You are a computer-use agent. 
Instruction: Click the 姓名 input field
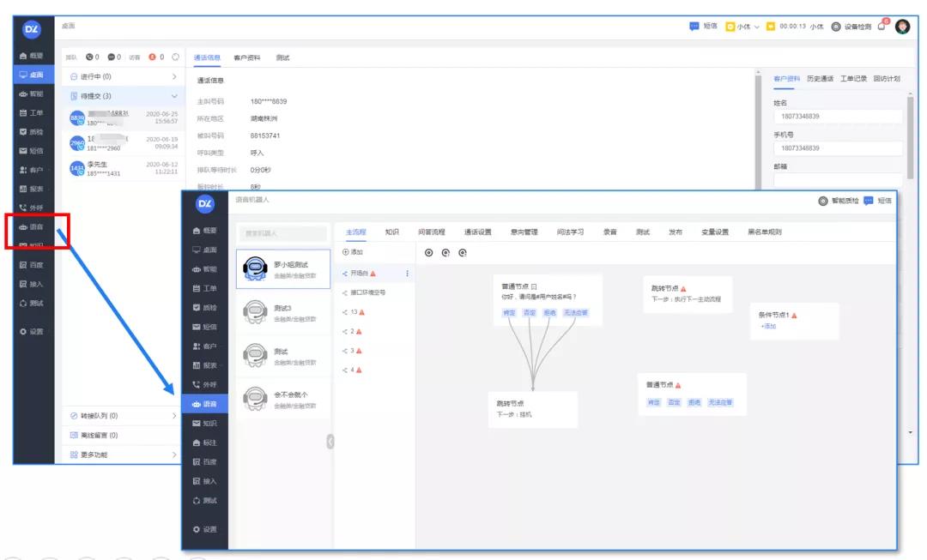[837, 116]
